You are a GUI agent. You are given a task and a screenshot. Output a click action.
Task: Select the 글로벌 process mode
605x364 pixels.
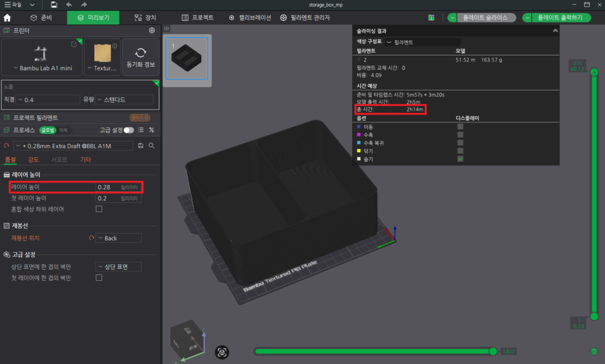tap(48, 130)
